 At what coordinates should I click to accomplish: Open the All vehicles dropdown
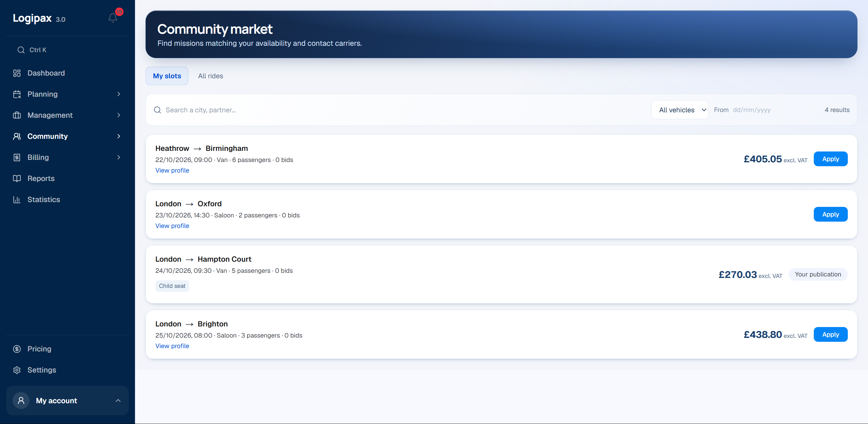pos(680,110)
